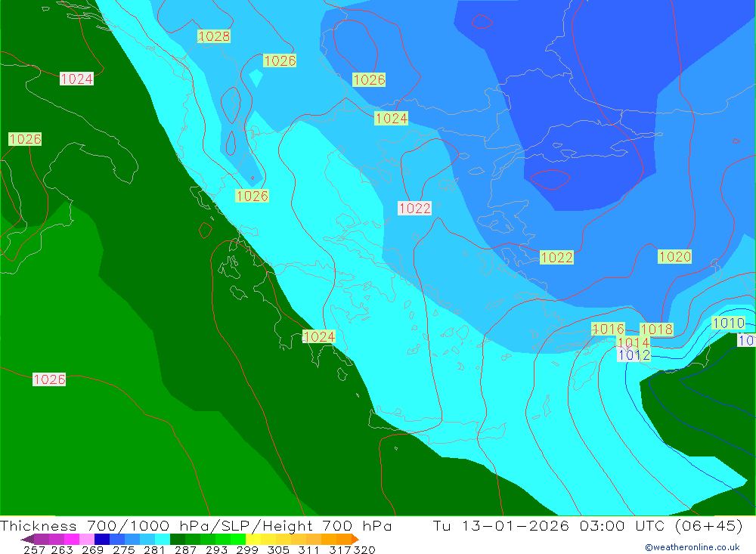Screen dimensions: 756x554
Task: Click the blue 1010 isobar label
Action: tap(728, 323)
